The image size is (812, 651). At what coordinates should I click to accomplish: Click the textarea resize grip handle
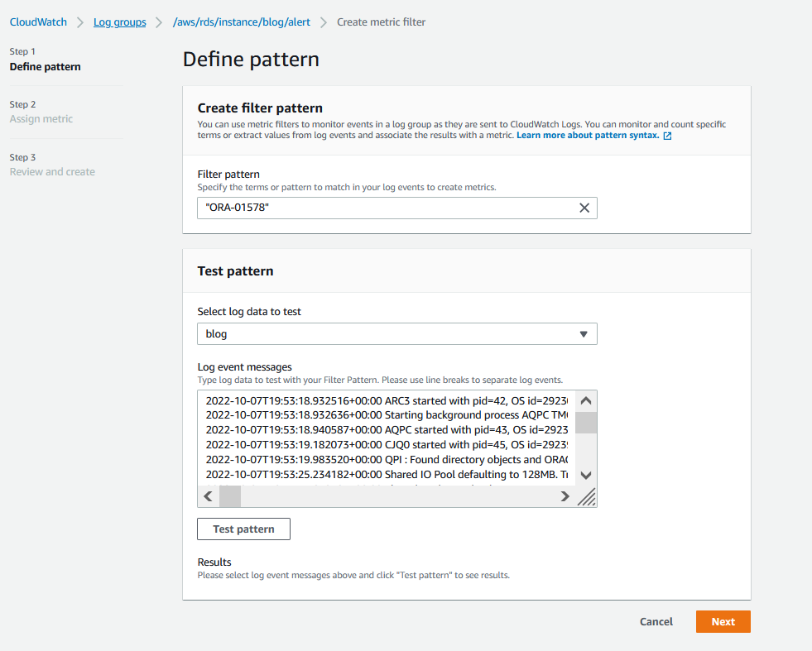(586, 496)
